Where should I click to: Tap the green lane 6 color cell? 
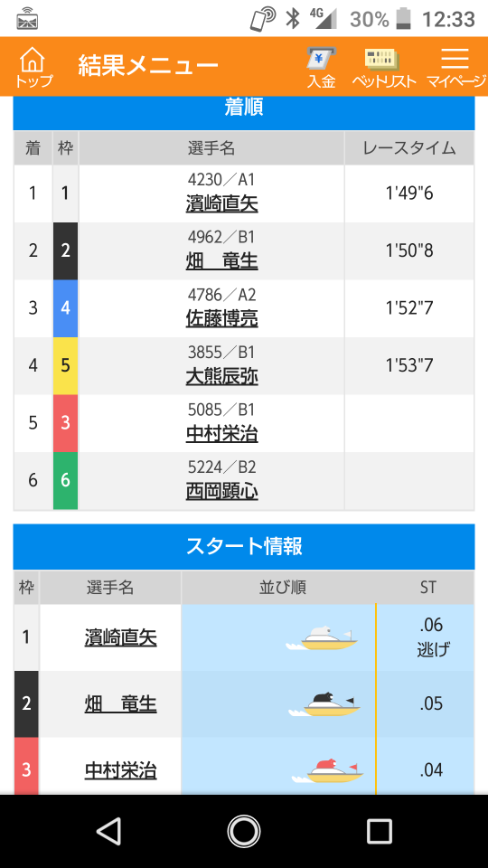65,480
